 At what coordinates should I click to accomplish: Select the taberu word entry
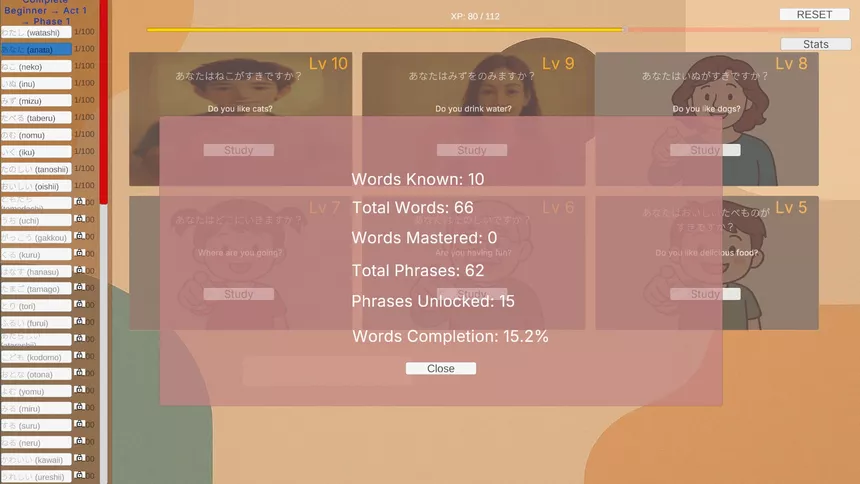coord(36,117)
